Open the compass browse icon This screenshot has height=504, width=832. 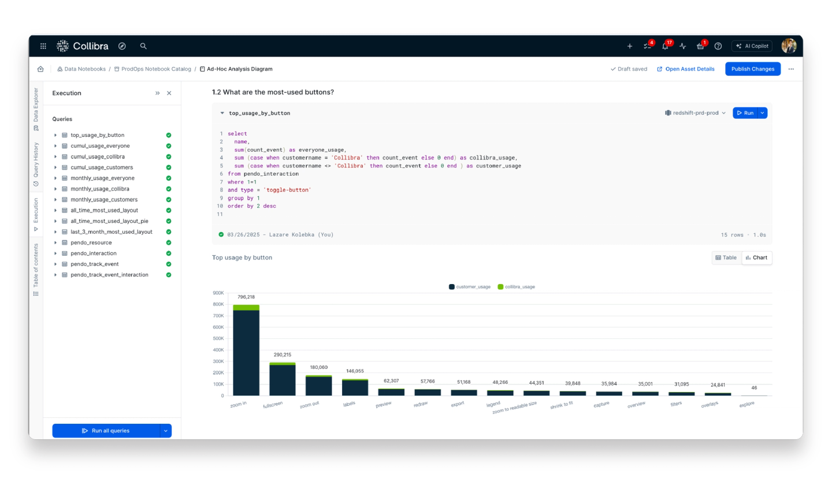122,46
